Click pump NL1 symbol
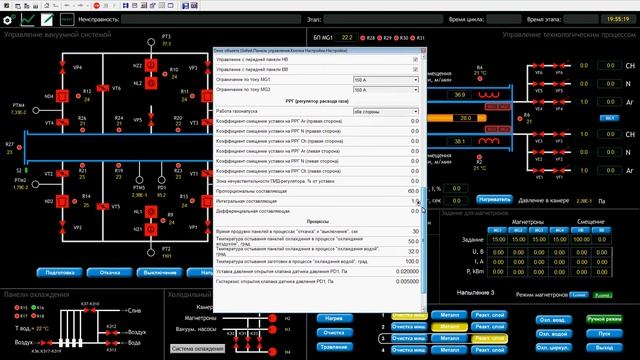Image resolution: width=640 pixels, height=360 pixels. tap(151, 211)
